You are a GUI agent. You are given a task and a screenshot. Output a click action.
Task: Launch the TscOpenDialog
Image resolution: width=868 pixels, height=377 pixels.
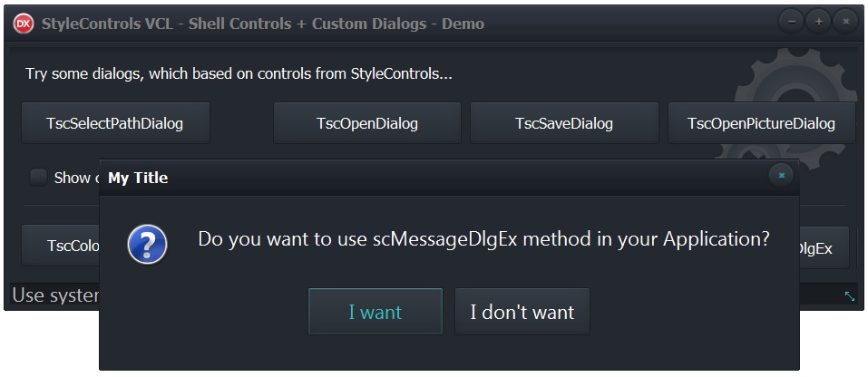[x=367, y=122]
